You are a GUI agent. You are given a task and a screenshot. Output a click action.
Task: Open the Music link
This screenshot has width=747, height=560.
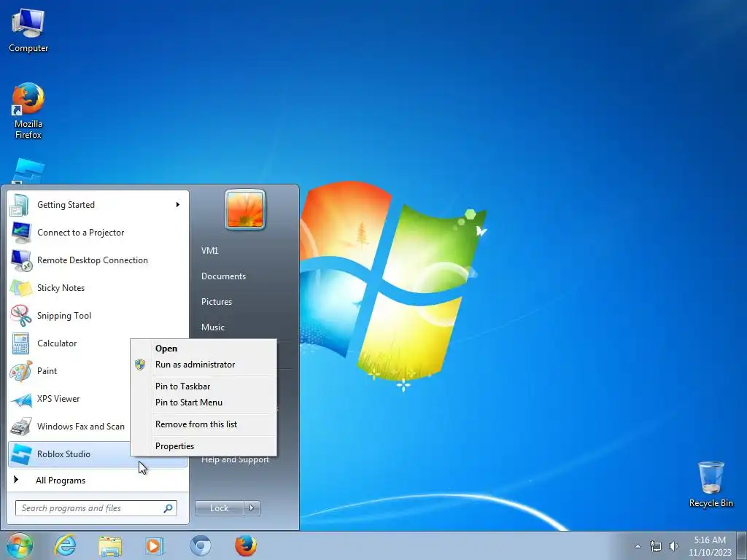[212, 327]
